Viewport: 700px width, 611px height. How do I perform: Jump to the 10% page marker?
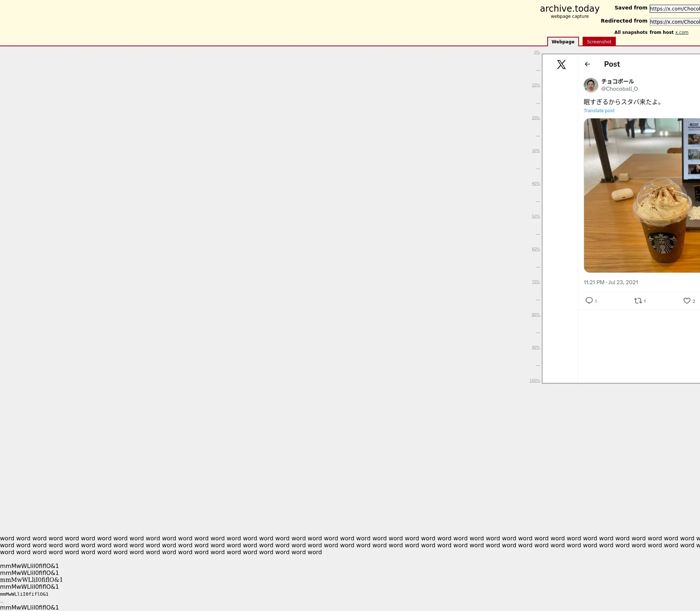(535, 85)
